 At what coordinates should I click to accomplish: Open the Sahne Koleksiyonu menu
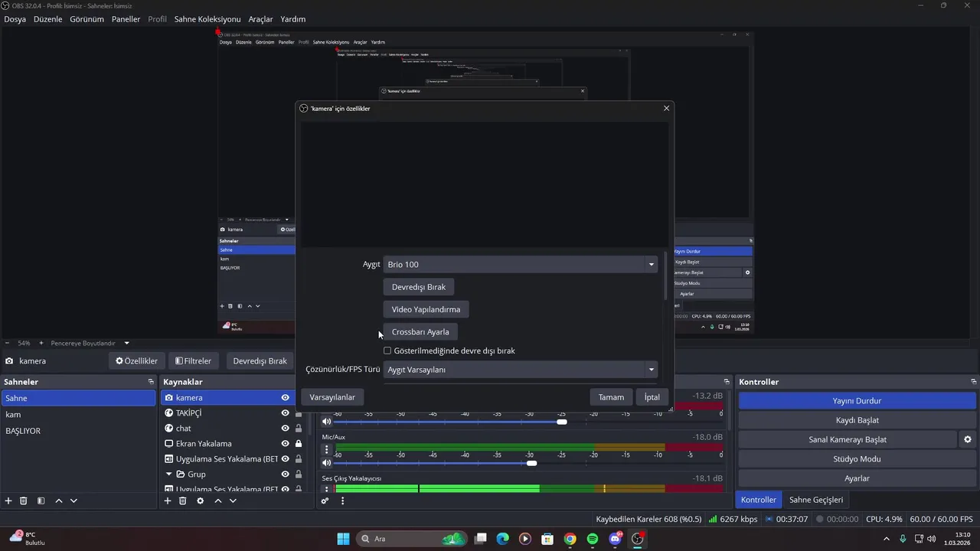click(207, 19)
